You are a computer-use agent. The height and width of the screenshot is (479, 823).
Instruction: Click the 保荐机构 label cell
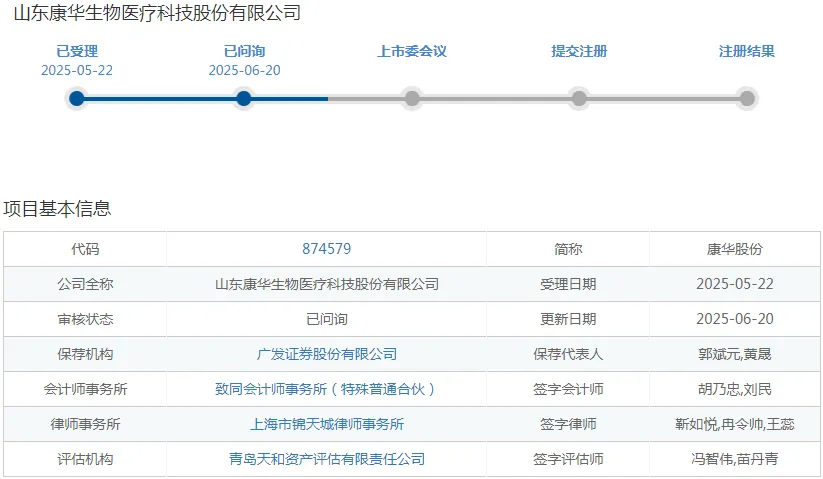click(85, 354)
